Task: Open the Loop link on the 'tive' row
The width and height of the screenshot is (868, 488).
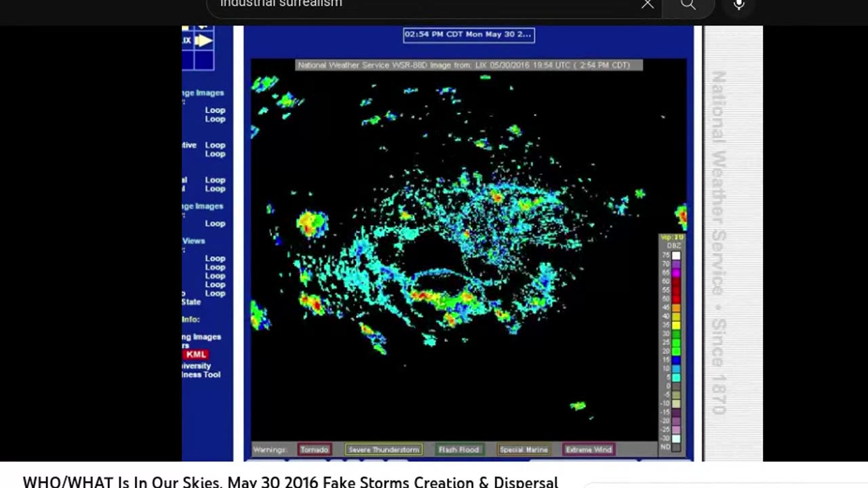Action: pyautogui.click(x=215, y=145)
